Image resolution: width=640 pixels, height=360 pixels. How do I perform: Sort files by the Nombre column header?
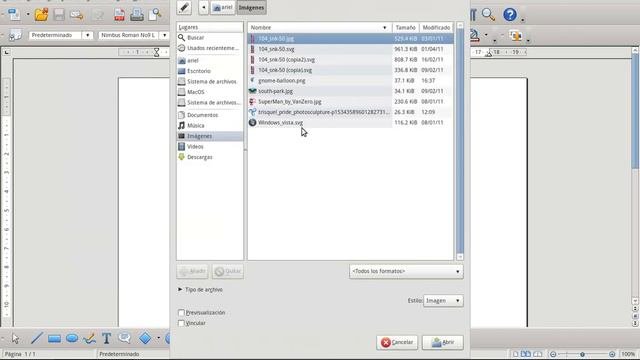pyautogui.click(x=319, y=27)
